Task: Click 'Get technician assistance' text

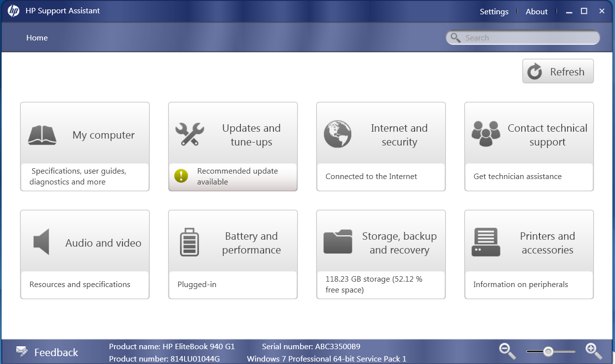Action: (517, 177)
